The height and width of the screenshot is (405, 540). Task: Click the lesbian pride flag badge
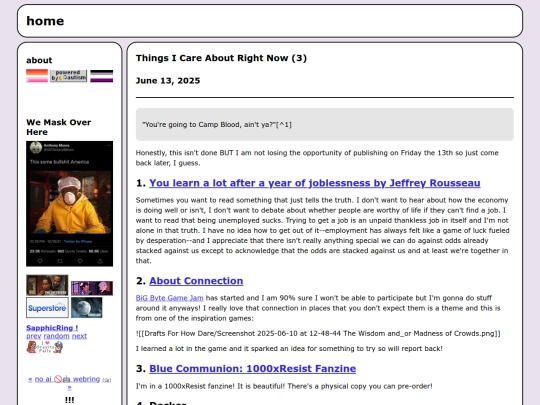point(37,76)
